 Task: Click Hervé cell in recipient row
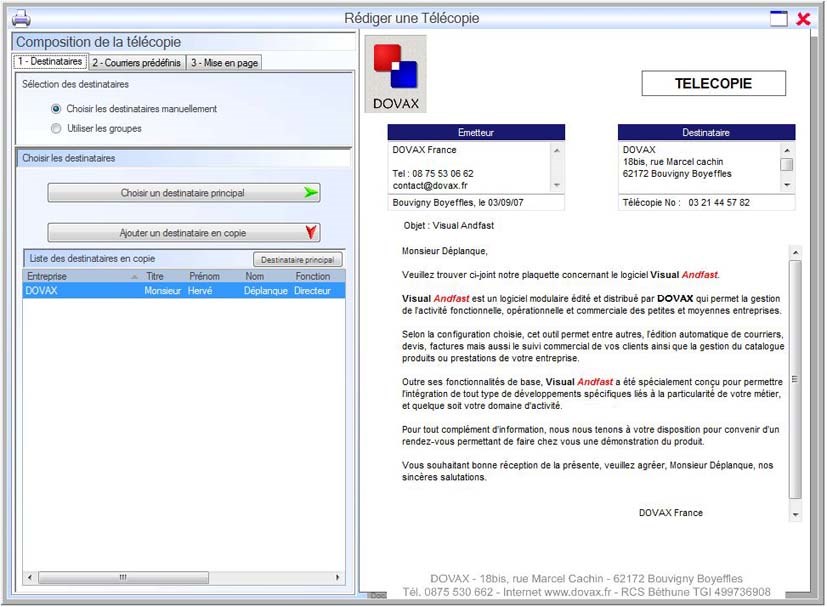click(200, 291)
